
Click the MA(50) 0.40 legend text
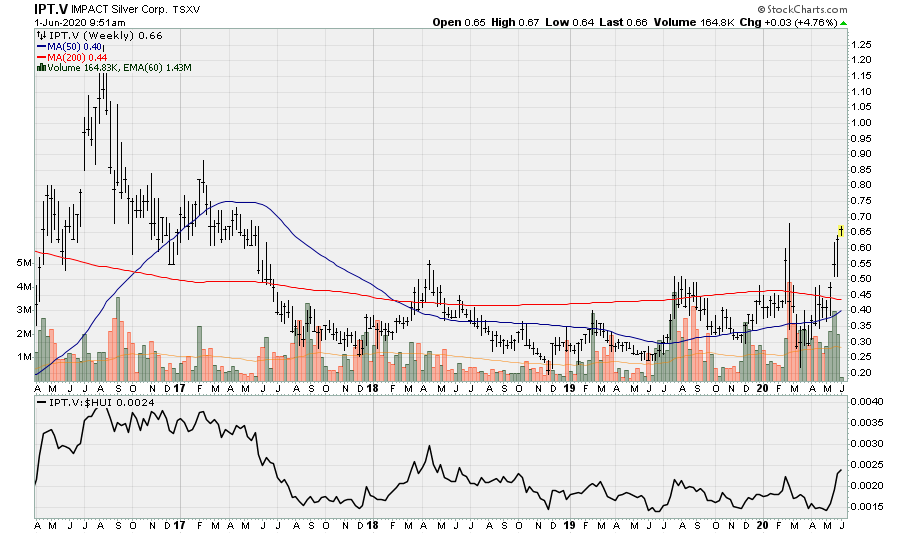(75, 47)
